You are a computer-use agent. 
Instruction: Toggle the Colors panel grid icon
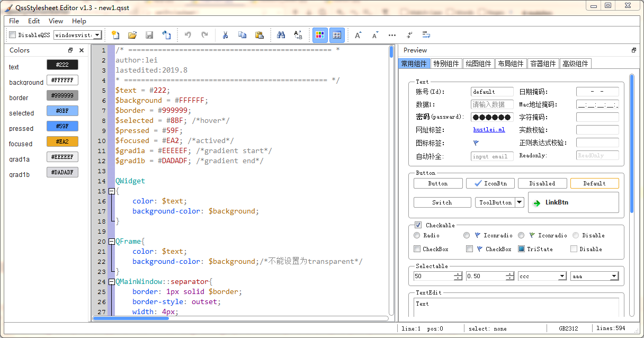click(x=319, y=35)
